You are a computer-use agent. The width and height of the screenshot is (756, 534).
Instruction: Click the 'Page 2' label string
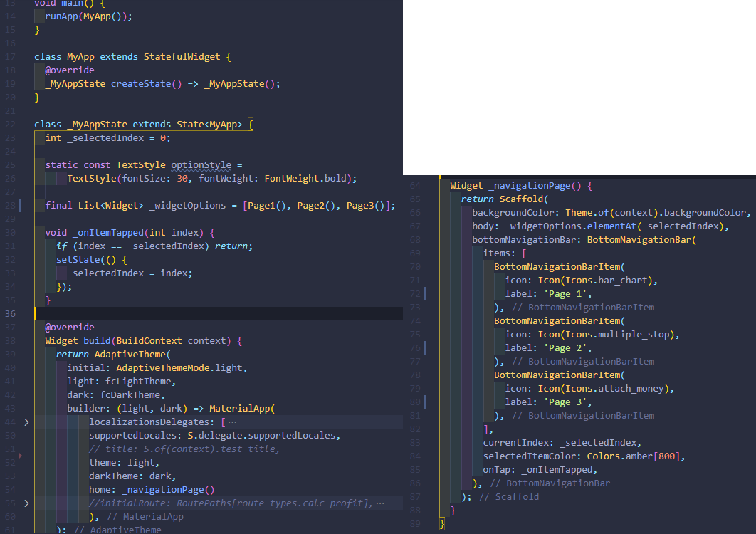click(x=565, y=347)
